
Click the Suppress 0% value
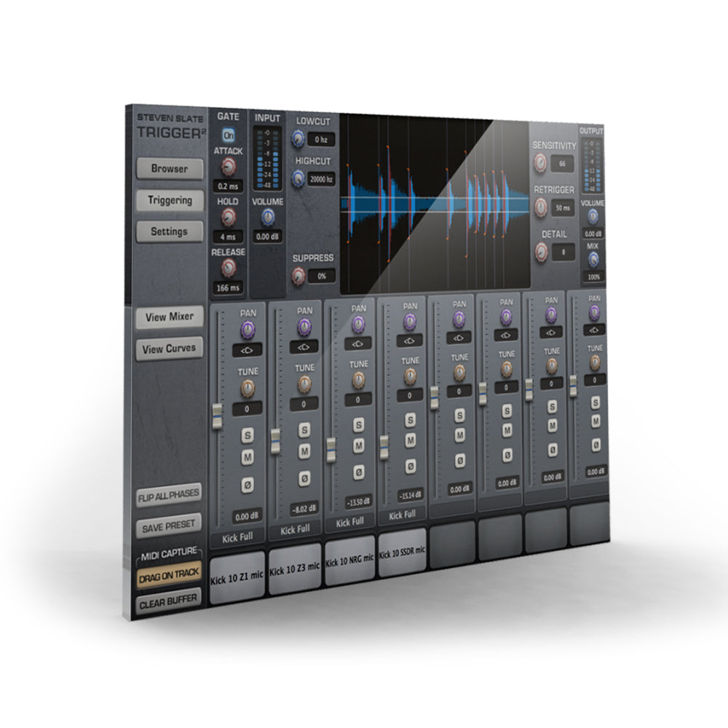321,276
